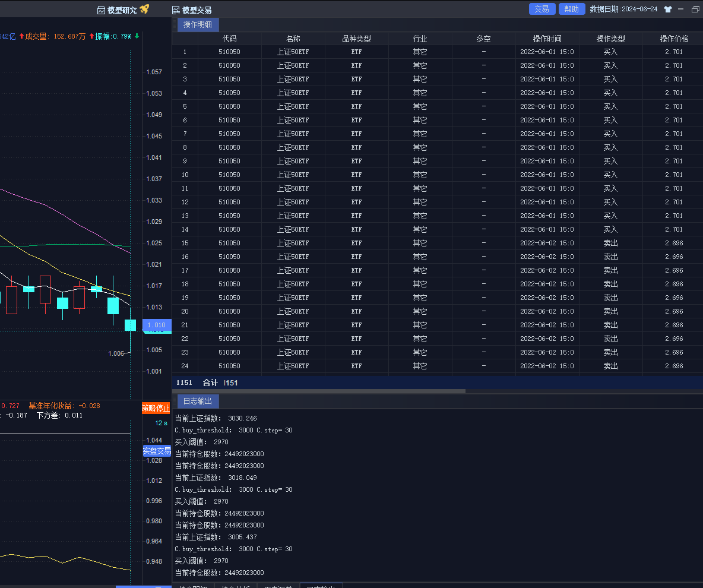703x588 pixels.
Task: Click the 合计 summary row
Action: pos(438,382)
